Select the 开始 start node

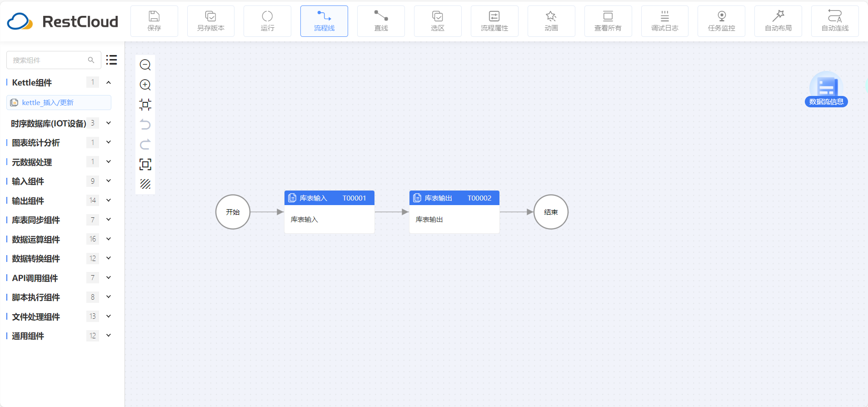233,212
